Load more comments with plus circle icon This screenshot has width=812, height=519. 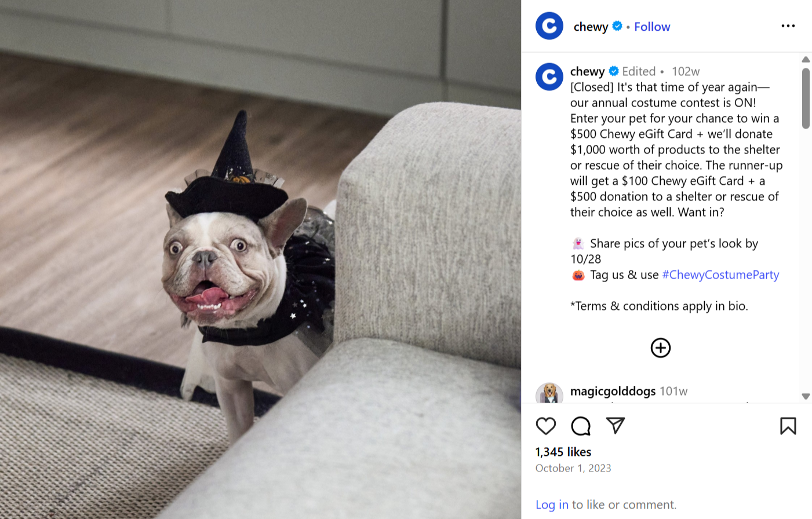(x=660, y=348)
